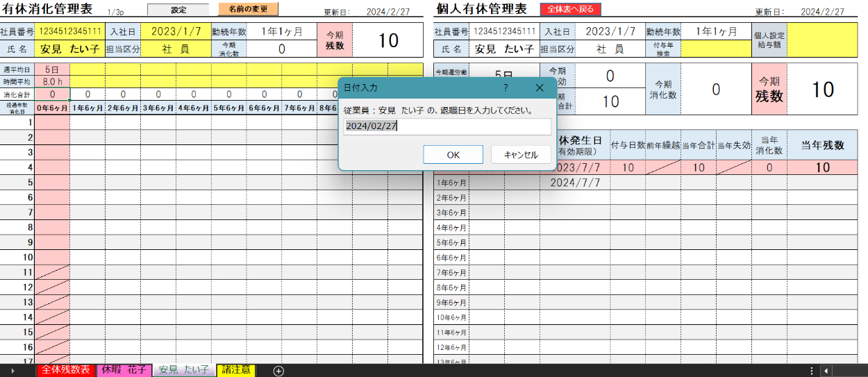Close the 日付入力 dialog with X

coord(540,87)
